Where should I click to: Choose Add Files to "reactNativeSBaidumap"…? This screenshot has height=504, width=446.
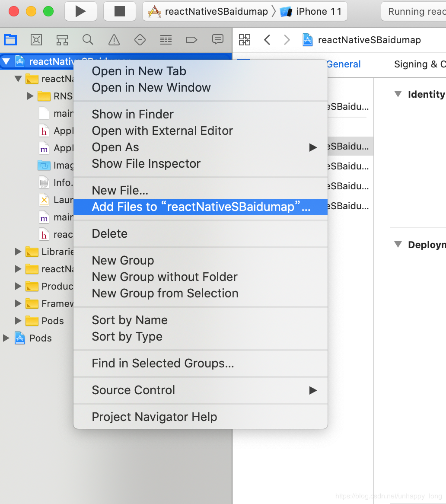click(x=201, y=207)
